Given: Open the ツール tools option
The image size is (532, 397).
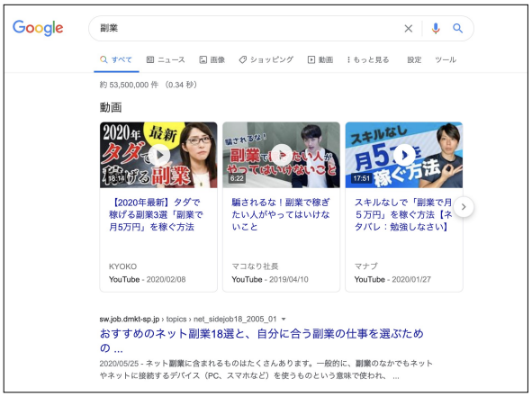Looking at the screenshot, I should click(x=446, y=59).
